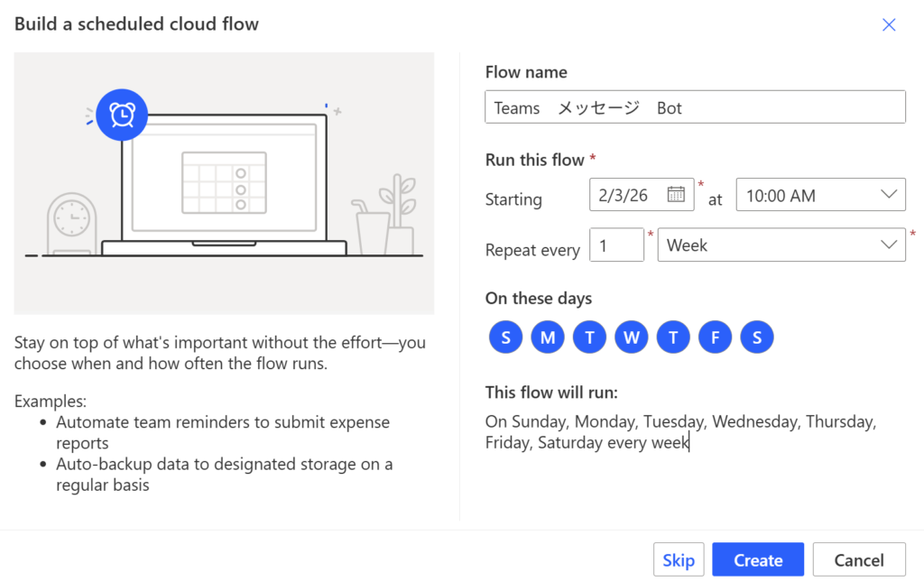The image size is (924, 582).
Task: Click the blue alarm clock icon
Action: [122, 115]
